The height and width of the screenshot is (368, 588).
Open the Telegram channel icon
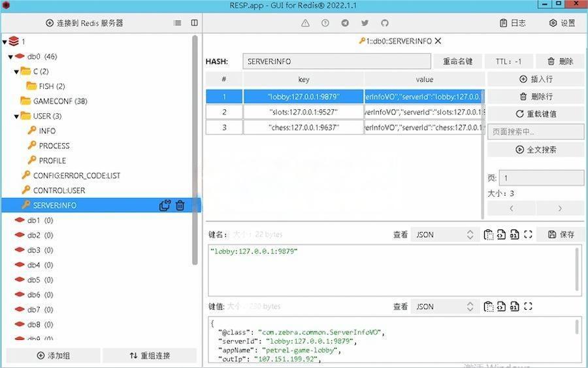pos(345,24)
